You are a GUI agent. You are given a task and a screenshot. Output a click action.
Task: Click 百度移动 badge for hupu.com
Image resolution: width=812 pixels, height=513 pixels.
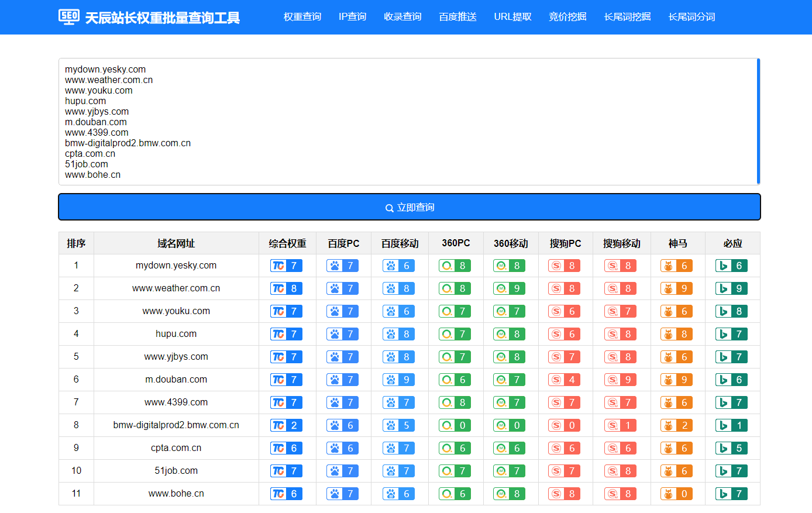(x=399, y=334)
